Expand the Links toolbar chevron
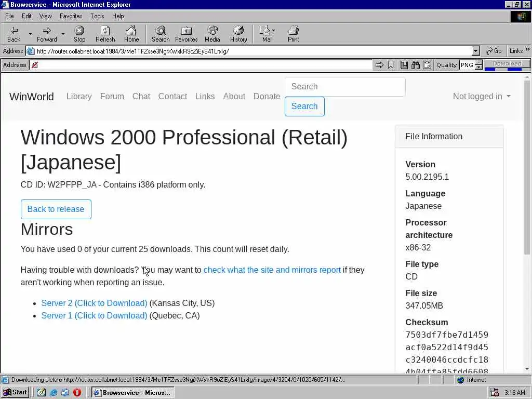 click(x=528, y=49)
